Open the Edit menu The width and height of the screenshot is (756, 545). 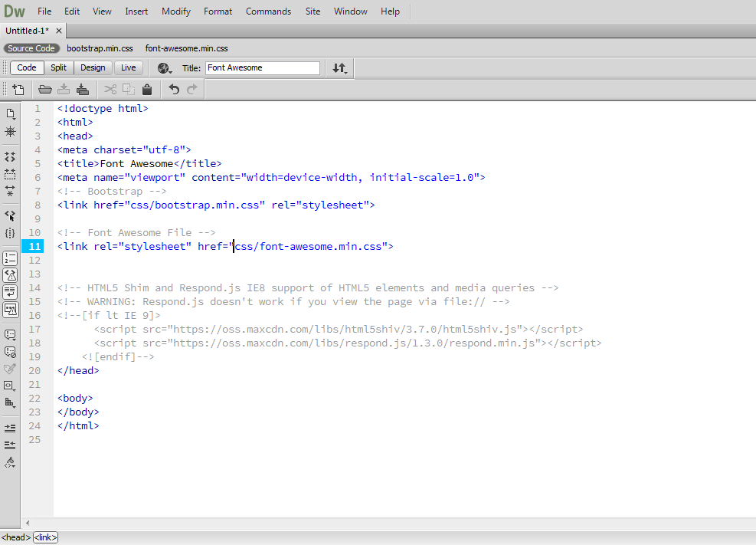[x=72, y=11]
